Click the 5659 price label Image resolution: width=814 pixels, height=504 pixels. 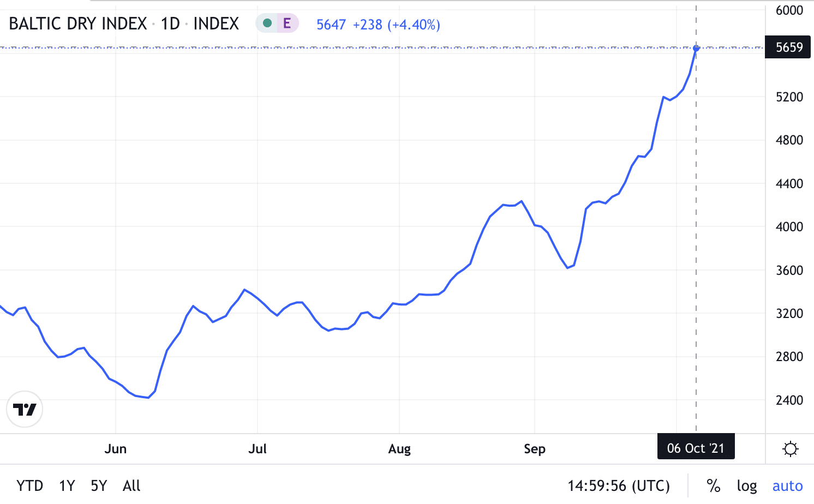click(788, 47)
